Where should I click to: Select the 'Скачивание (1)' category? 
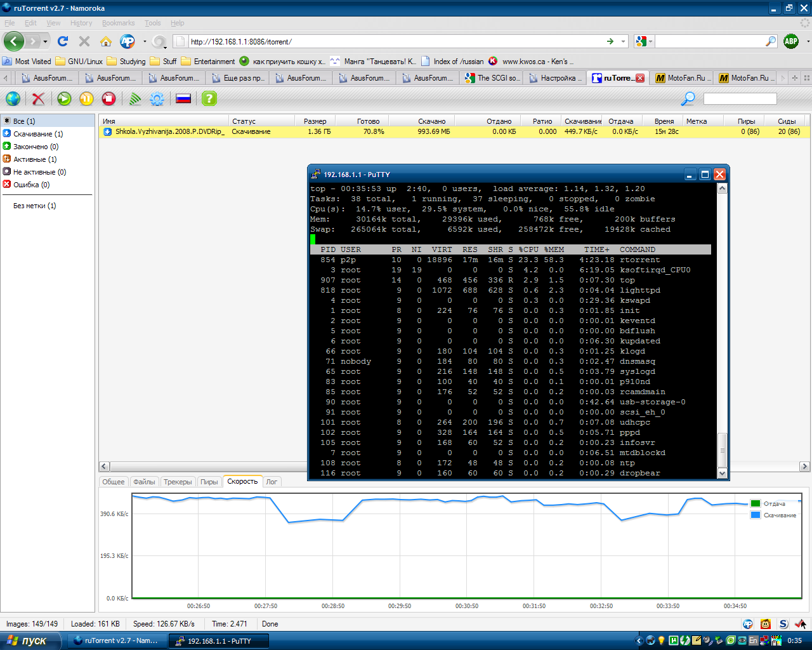point(48,133)
